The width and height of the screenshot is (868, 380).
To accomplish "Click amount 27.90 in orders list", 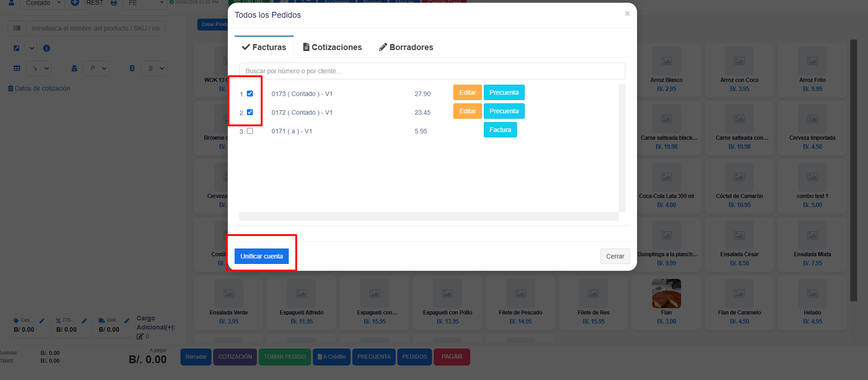I will point(422,94).
